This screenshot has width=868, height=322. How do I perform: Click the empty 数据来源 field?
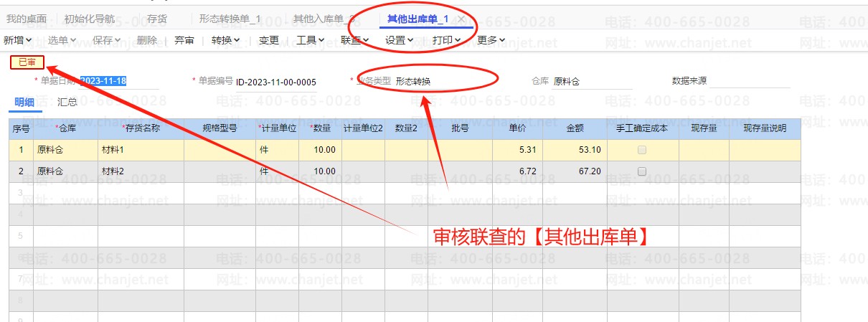pos(750,81)
